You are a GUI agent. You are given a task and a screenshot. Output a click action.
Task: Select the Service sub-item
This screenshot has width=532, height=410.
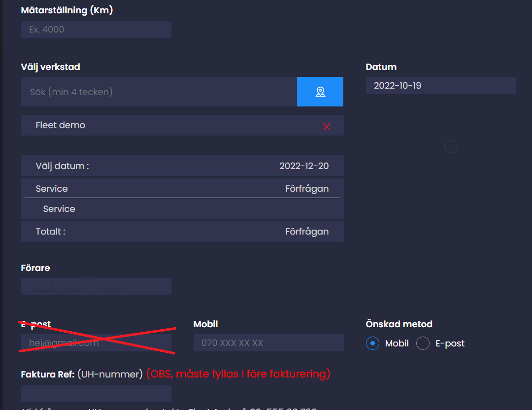(x=59, y=209)
